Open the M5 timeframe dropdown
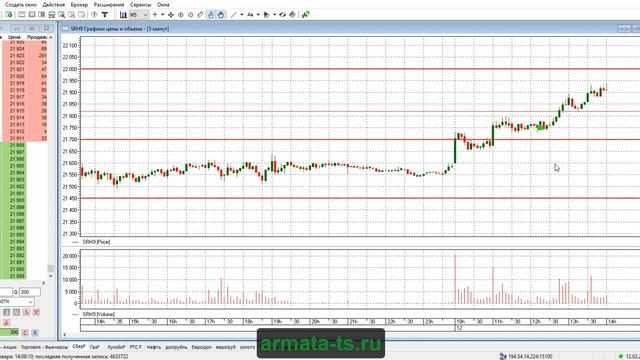Screen dimensions: 640x360 [139, 15]
